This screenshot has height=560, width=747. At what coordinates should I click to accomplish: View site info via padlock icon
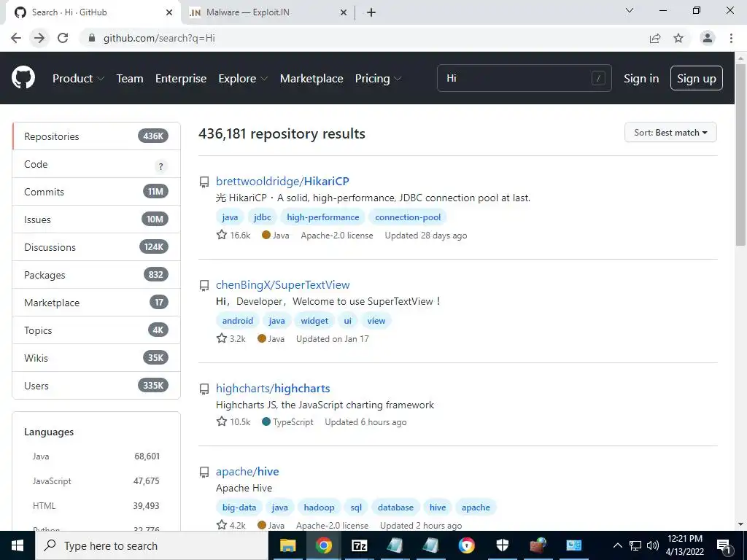click(92, 38)
